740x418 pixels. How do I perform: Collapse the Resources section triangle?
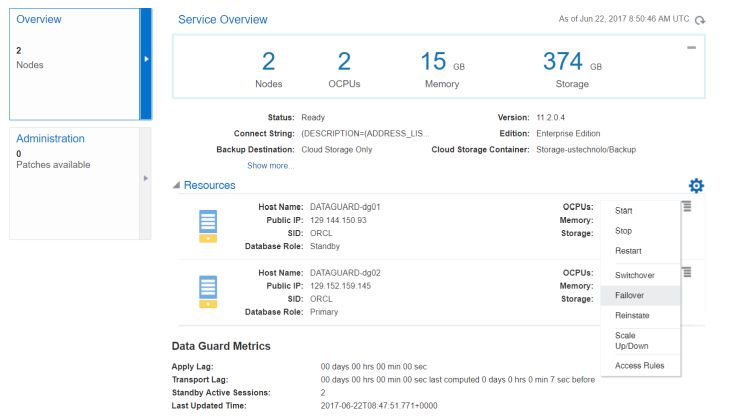177,186
